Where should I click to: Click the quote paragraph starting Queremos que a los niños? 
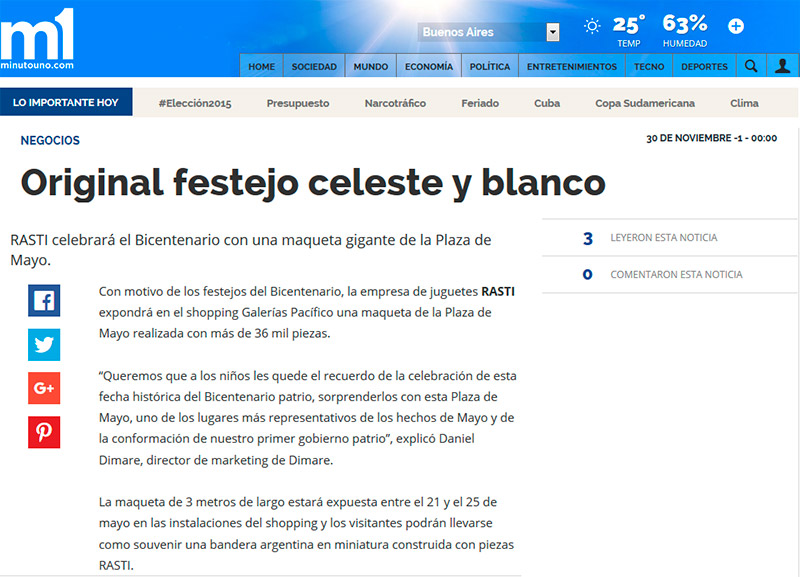[308, 418]
